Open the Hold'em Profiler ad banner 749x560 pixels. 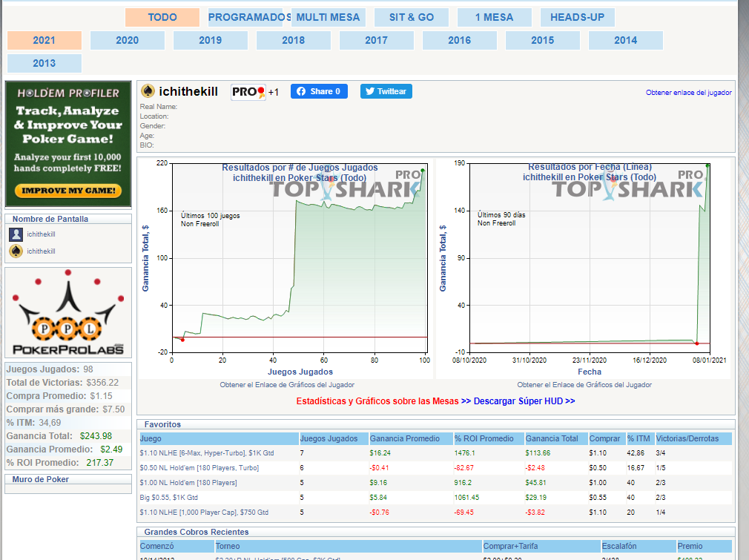coord(68,144)
